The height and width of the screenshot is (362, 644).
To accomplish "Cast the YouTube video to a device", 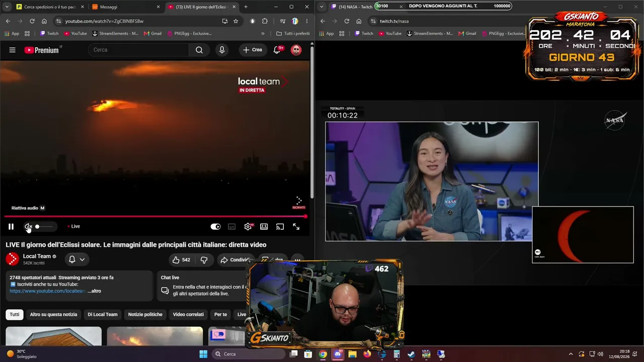I will [x=280, y=227].
